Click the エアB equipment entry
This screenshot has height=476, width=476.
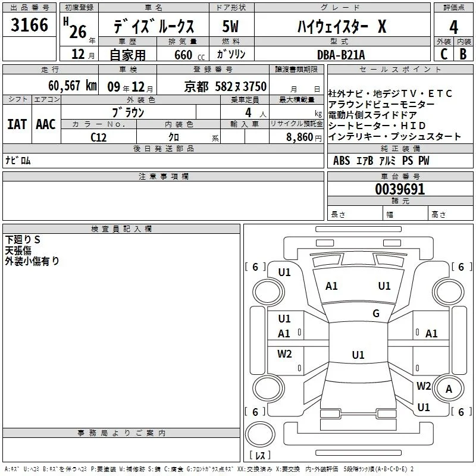[365, 161]
